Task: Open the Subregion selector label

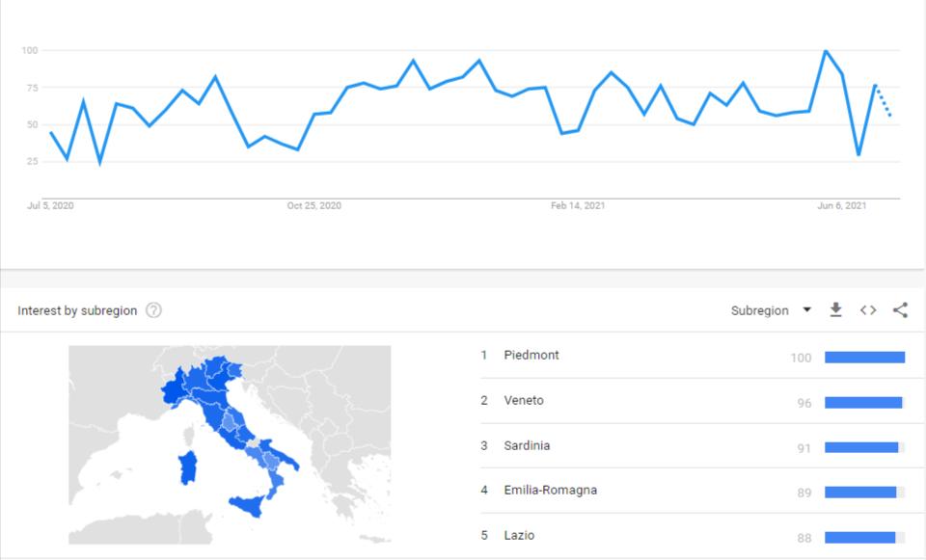Action: pos(759,310)
